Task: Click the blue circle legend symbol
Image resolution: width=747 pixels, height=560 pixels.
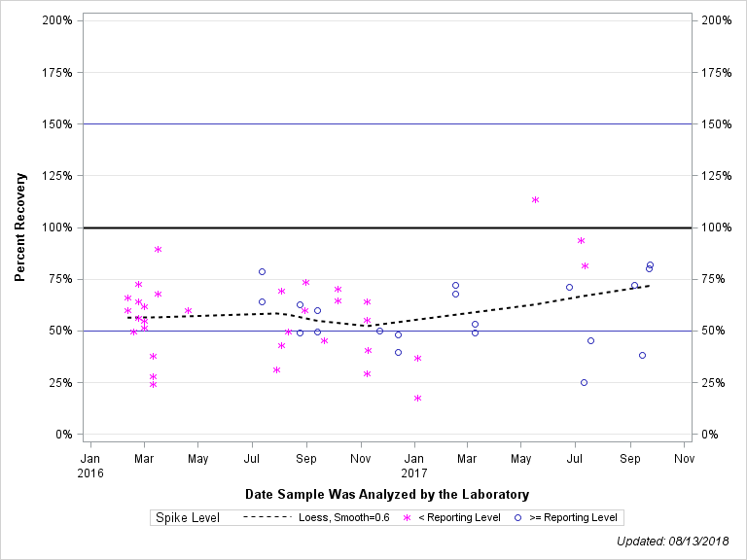Action: (x=517, y=517)
